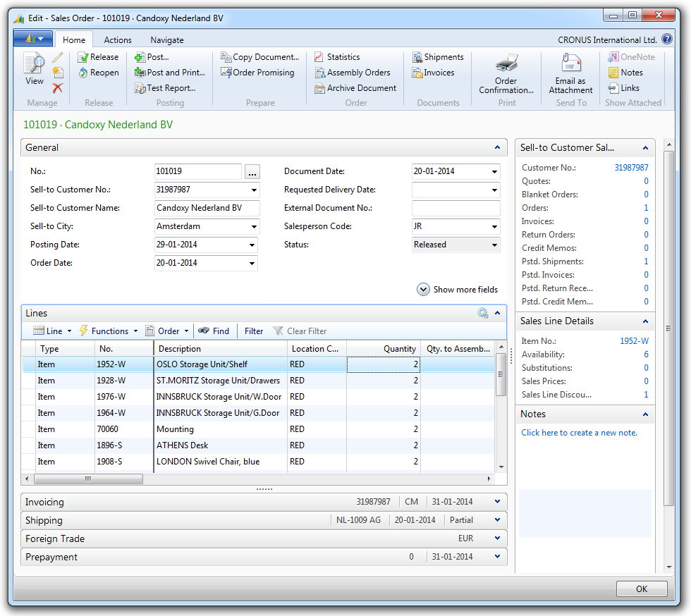Open the blue help question icon
The height and width of the screenshot is (616, 691).
point(667,39)
